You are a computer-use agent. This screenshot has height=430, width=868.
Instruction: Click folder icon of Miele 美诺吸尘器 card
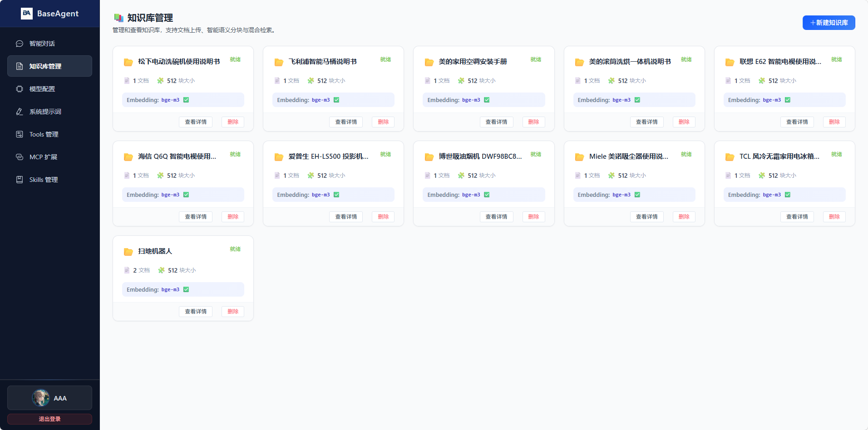tap(579, 157)
